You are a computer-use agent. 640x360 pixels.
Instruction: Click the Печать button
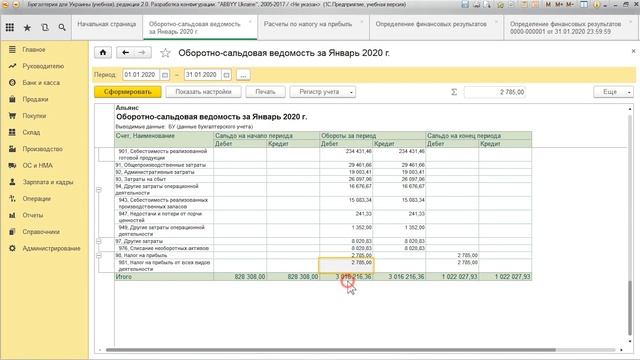tap(265, 92)
